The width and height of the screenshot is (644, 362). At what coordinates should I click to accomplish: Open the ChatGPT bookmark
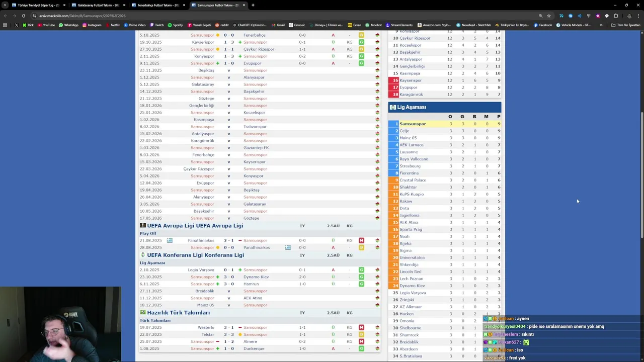pos(249,25)
